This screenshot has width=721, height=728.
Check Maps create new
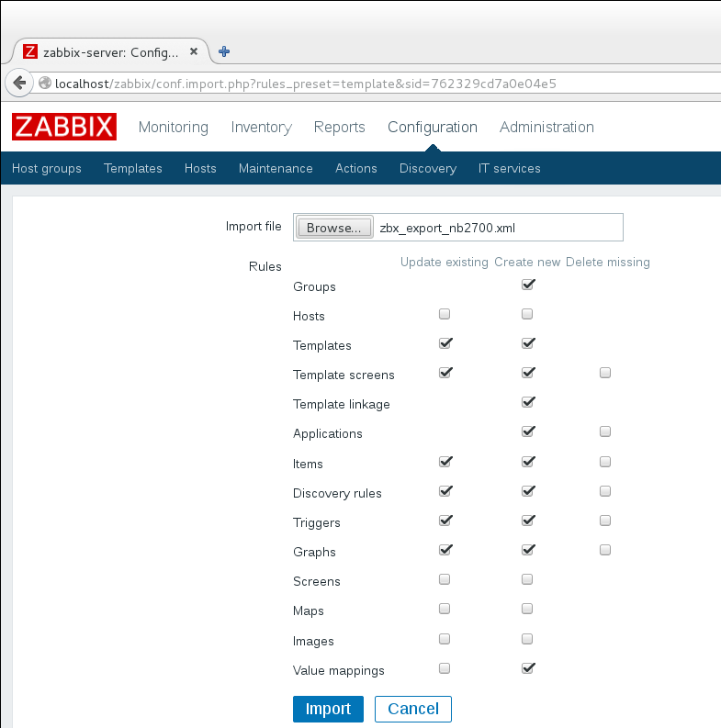click(527, 609)
